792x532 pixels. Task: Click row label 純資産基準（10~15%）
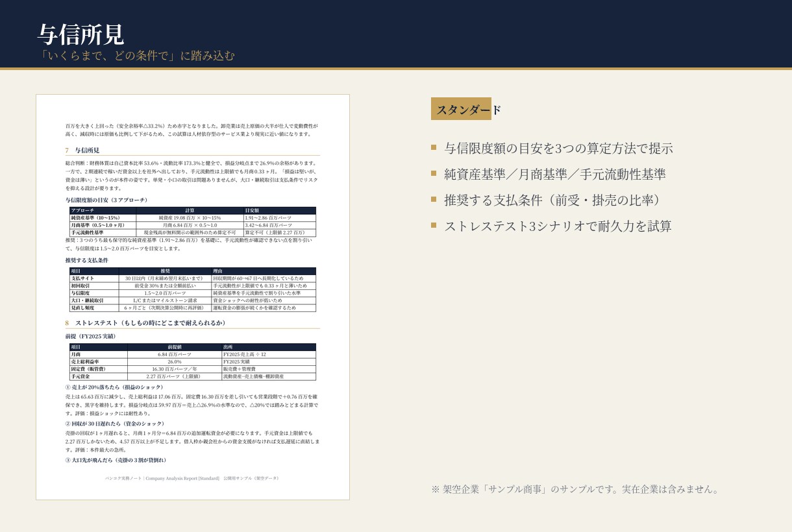click(x=103, y=218)
